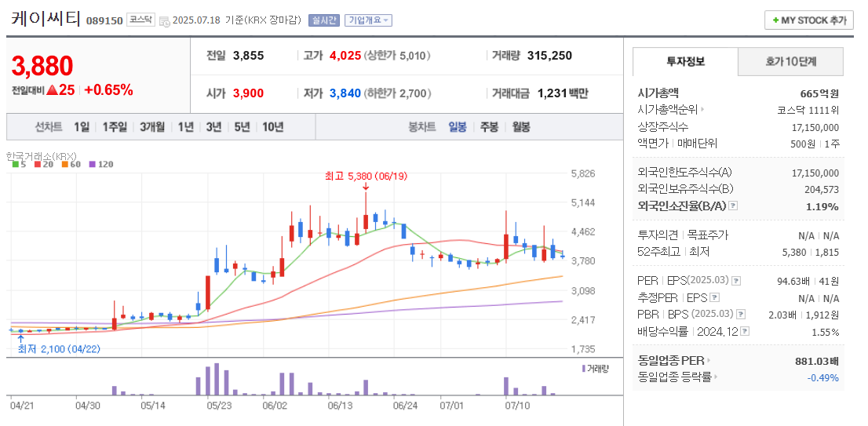Image resolution: width=868 pixels, height=426 pixels.
Task: Click the 거래량 value 315,250
Action: point(549,56)
